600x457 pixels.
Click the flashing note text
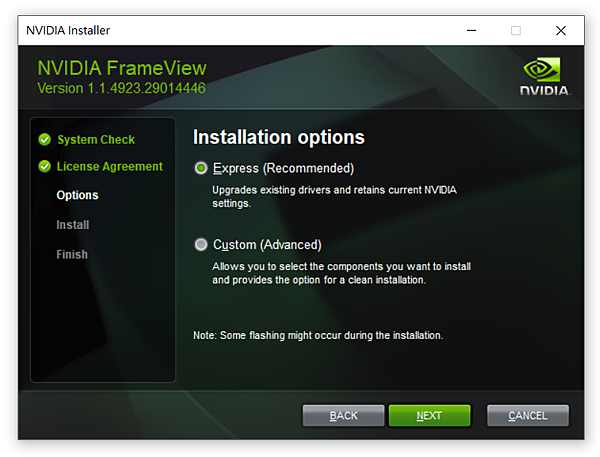[x=318, y=335]
